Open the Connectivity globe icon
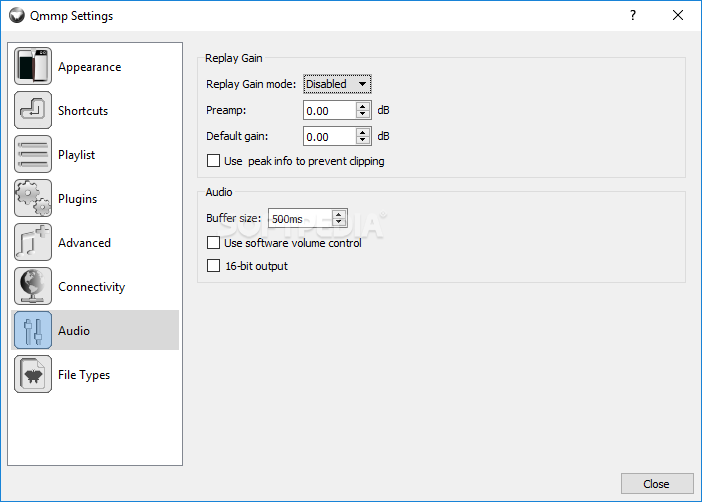 (x=33, y=286)
